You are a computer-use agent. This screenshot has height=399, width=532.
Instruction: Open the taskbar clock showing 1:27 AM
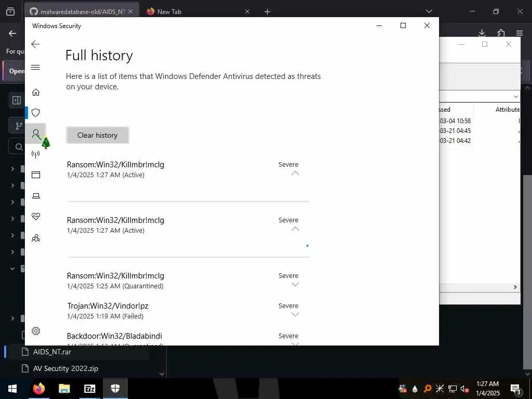pyautogui.click(x=487, y=389)
